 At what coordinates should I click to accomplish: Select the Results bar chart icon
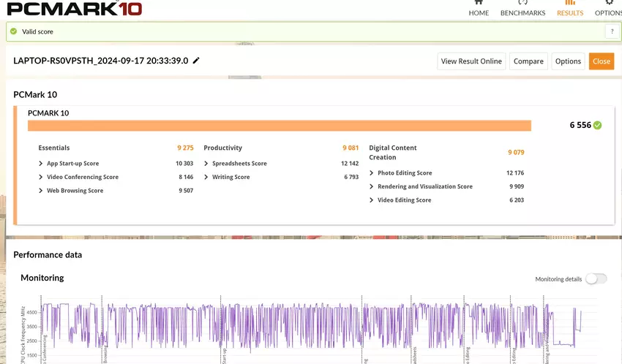(570, 4)
